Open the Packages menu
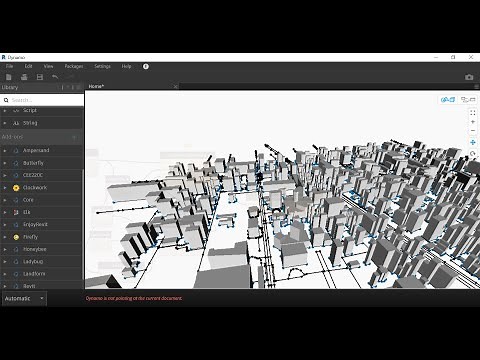480x360 pixels. [74, 66]
